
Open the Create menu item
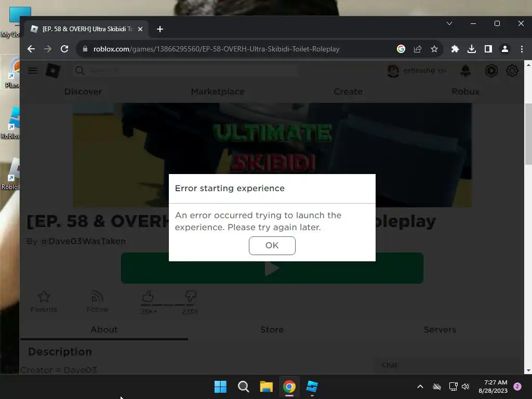point(348,91)
